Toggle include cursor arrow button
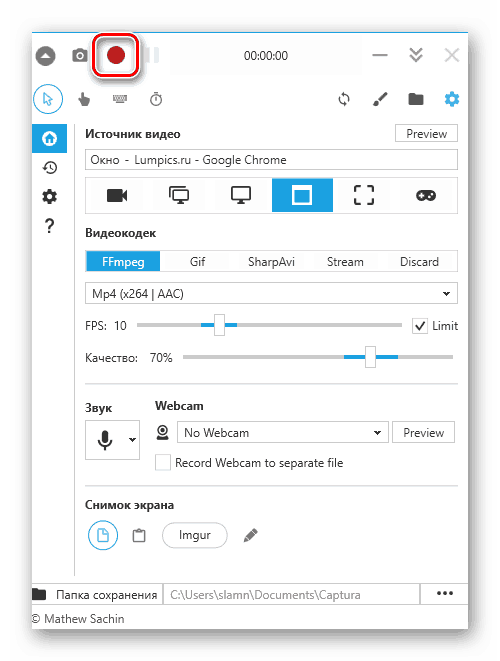 click(48, 99)
